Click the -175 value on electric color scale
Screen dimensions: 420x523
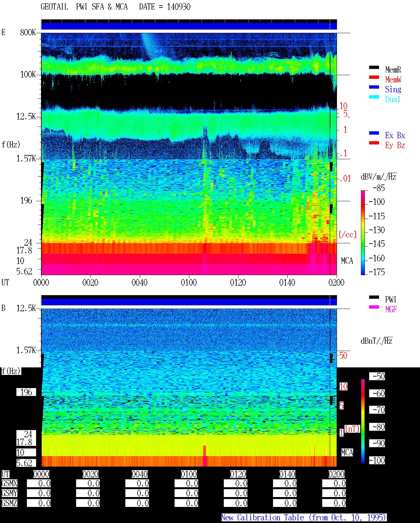point(377,272)
